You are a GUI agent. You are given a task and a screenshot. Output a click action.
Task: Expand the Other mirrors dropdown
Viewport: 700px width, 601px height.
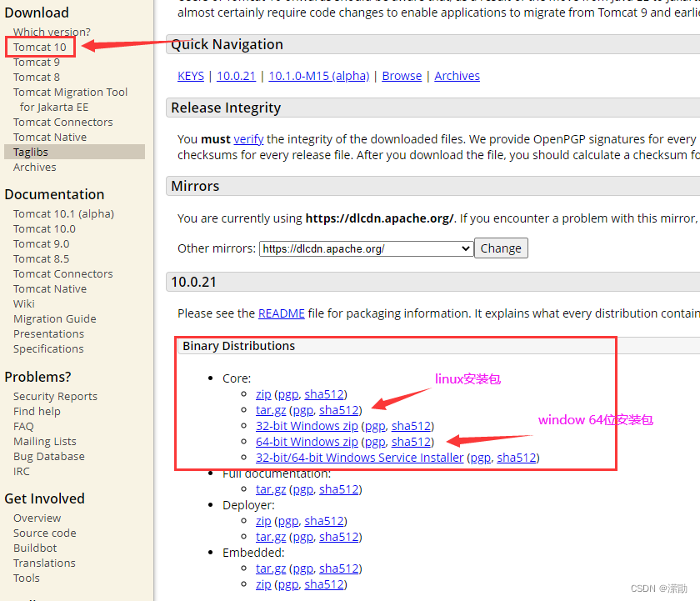click(x=366, y=248)
